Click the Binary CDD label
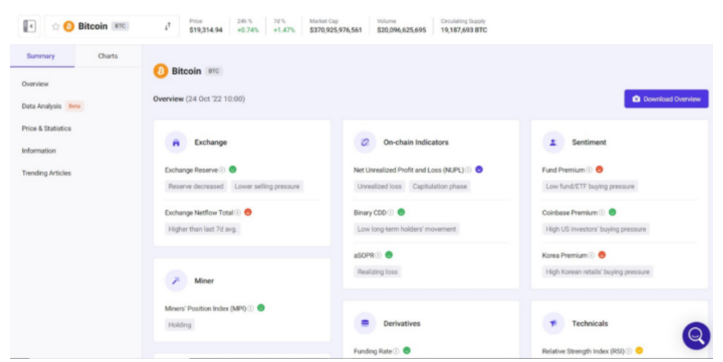723x362 pixels. (x=370, y=213)
